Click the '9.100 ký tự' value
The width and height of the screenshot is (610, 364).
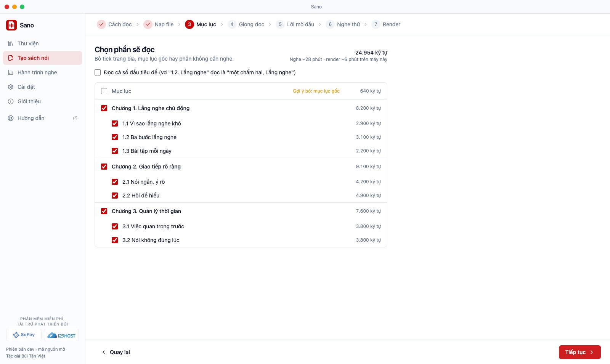pyautogui.click(x=369, y=167)
